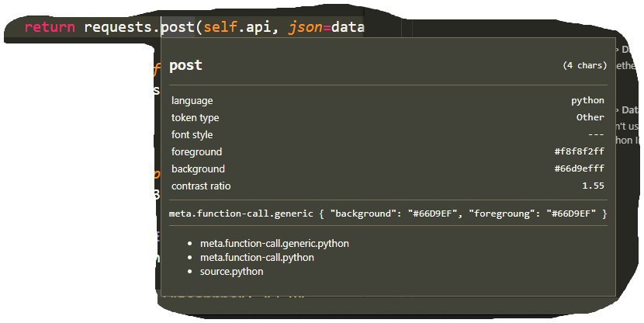Click the meta.function-call.generic theme rule line

click(x=388, y=213)
